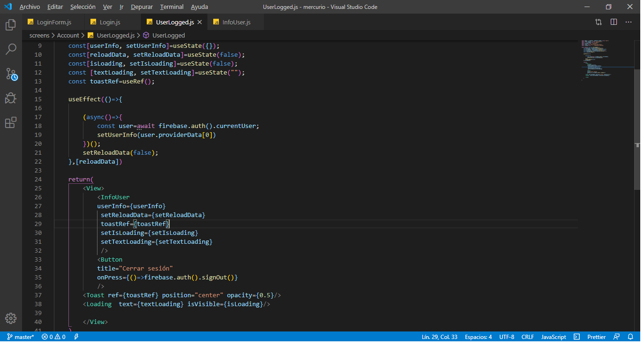Open the Archivo menu
Image resolution: width=644 pixels, height=346 pixels.
pos(30,7)
